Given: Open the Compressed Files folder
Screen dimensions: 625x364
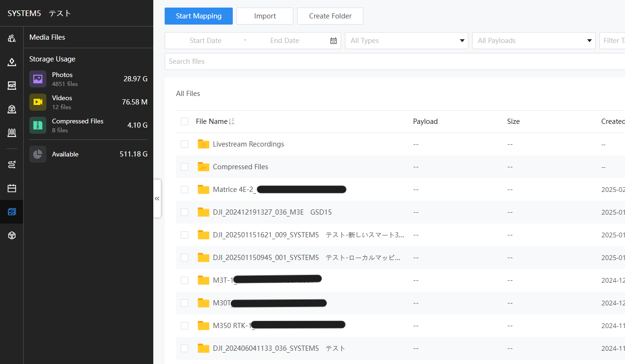Looking at the screenshot, I should (x=240, y=167).
